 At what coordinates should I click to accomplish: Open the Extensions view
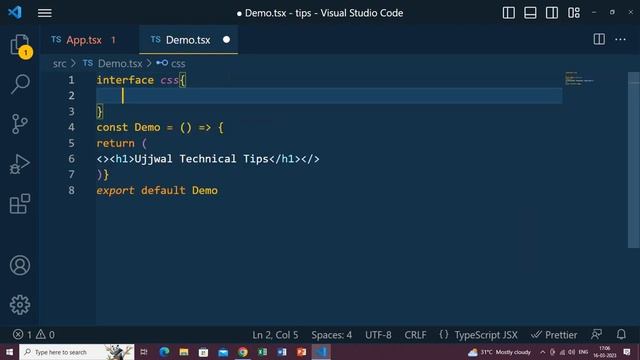[x=20, y=204]
